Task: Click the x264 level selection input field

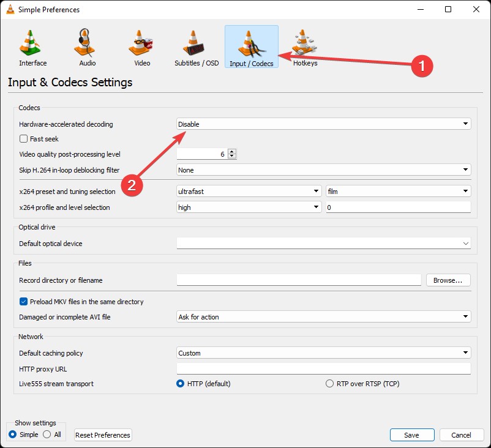Action: 398,207
